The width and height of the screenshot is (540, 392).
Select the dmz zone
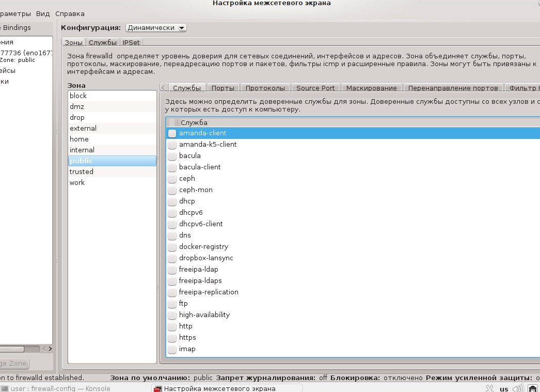112,107
